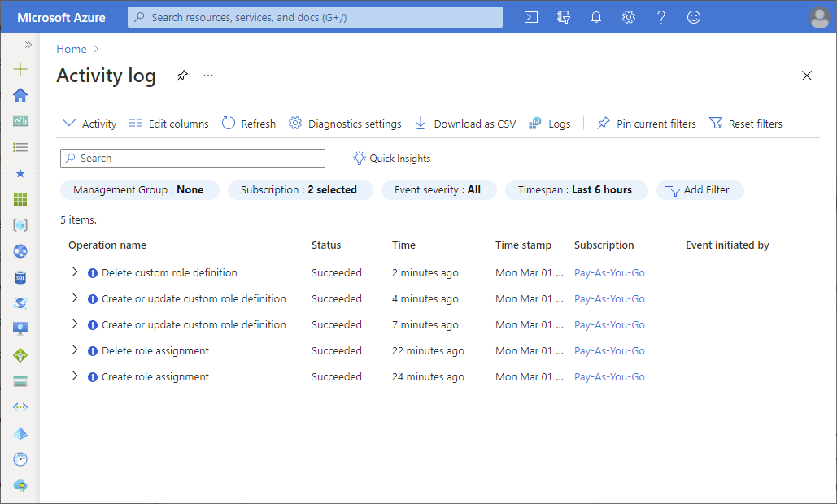Viewport: 837px width, 504px height.
Task: Open Pay-As-You-Go link in Delete role assignment row
Action: [x=609, y=350]
